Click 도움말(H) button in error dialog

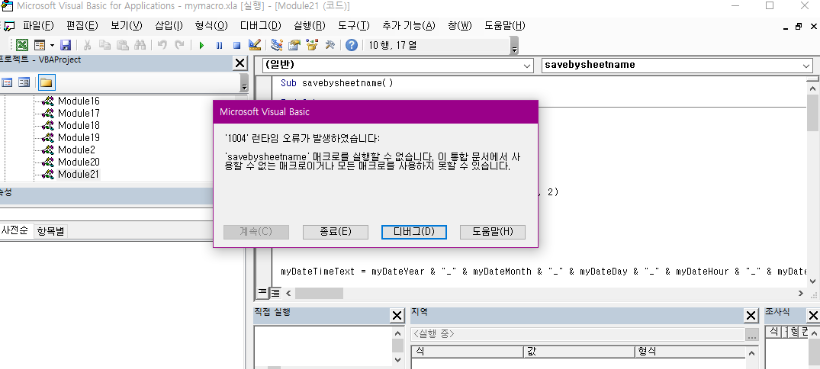[x=493, y=232]
